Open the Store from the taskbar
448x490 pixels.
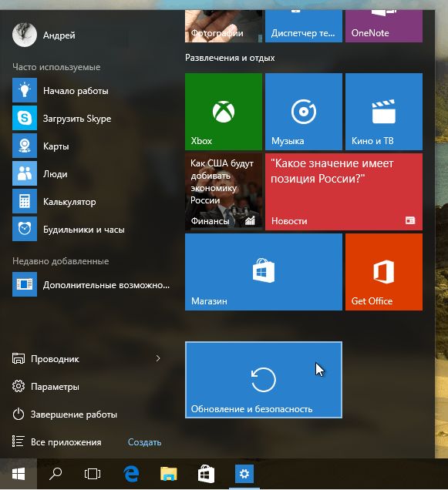click(x=206, y=474)
